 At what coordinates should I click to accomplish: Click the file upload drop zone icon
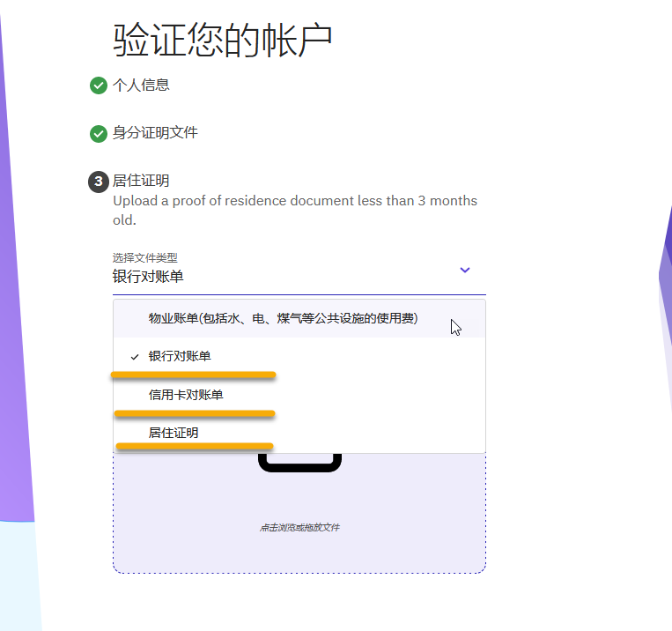[299, 463]
